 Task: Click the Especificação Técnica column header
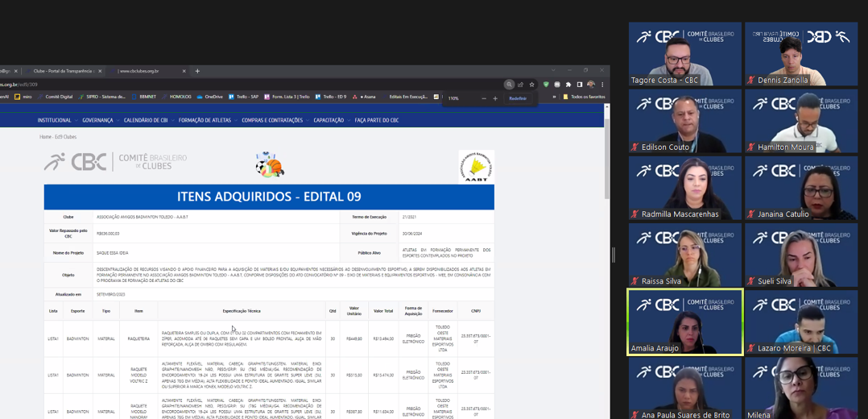pos(242,311)
